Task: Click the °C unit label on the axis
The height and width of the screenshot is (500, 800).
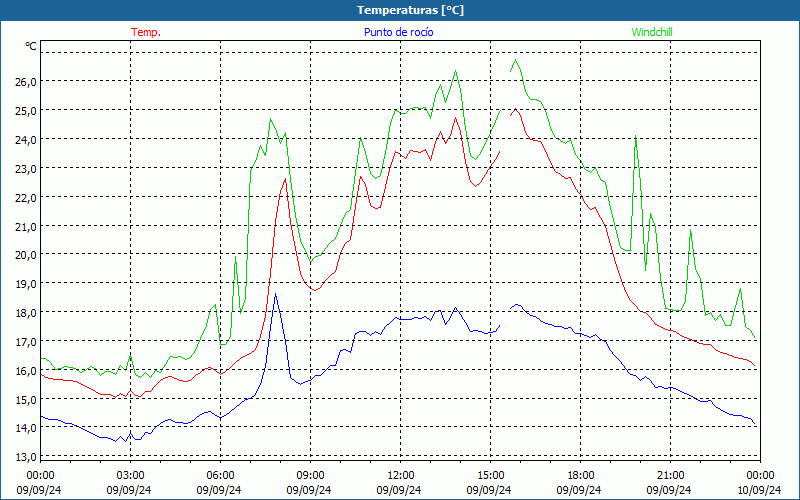Action: 31,46
